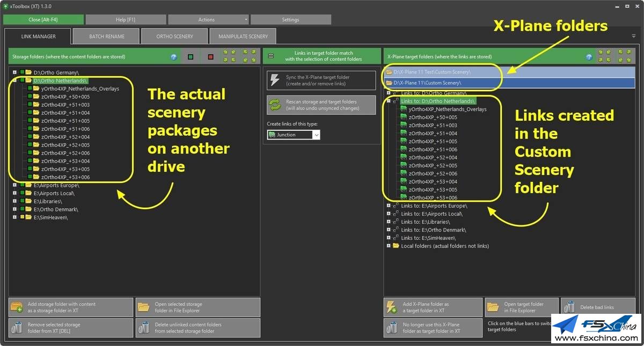Switch to the Link Manager tab
Viewport: 644px width, 346px height.
[38, 36]
